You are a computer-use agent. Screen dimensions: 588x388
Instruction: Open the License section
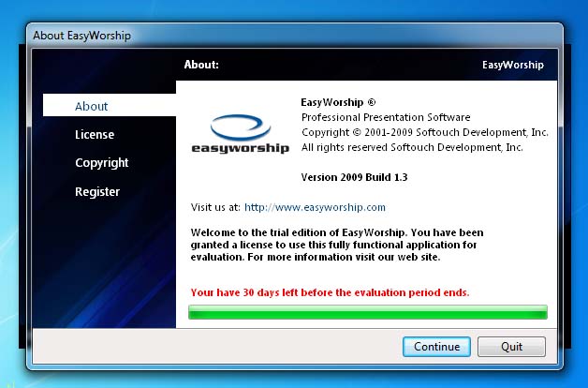(x=95, y=134)
